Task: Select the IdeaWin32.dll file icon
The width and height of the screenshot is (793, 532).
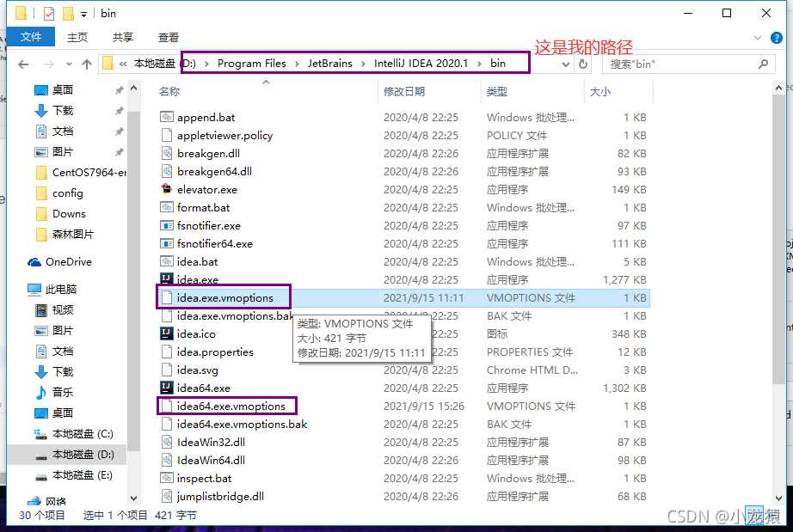Action: click(166, 442)
